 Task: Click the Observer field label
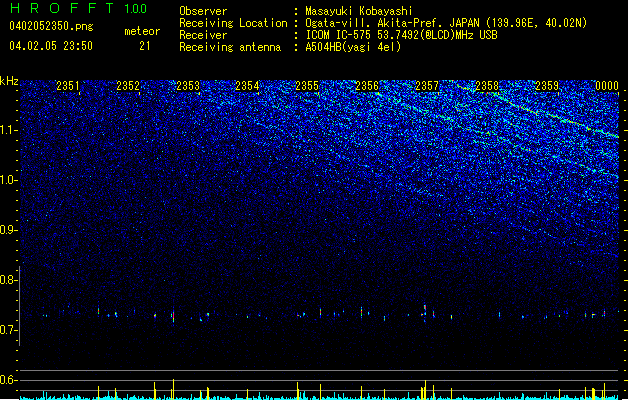pos(203,11)
